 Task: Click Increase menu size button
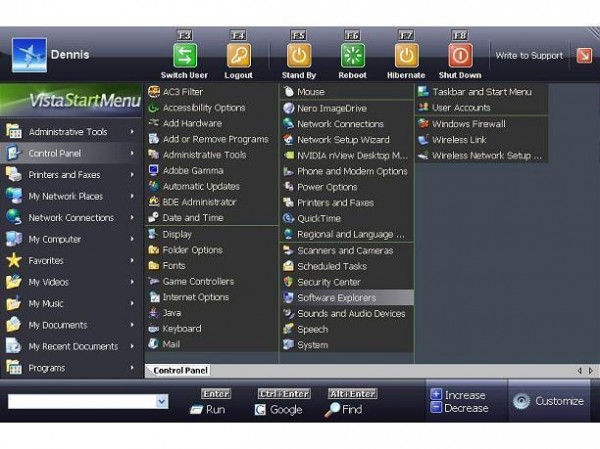(x=458, y=395)
